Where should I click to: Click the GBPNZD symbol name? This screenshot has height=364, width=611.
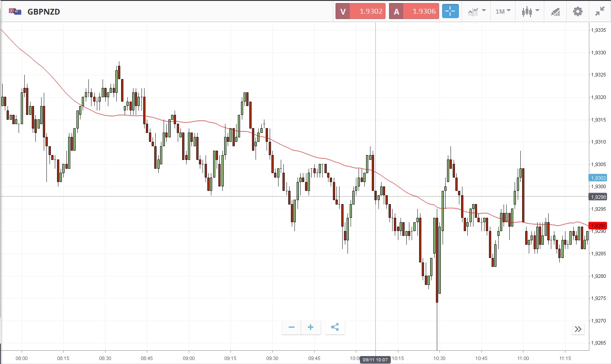click(44, 11)
